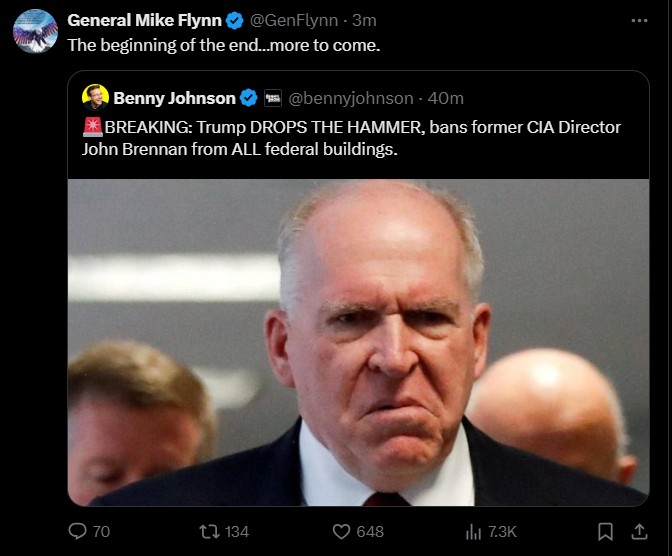Click the 40m quoted post timestamp

(445, 98)
